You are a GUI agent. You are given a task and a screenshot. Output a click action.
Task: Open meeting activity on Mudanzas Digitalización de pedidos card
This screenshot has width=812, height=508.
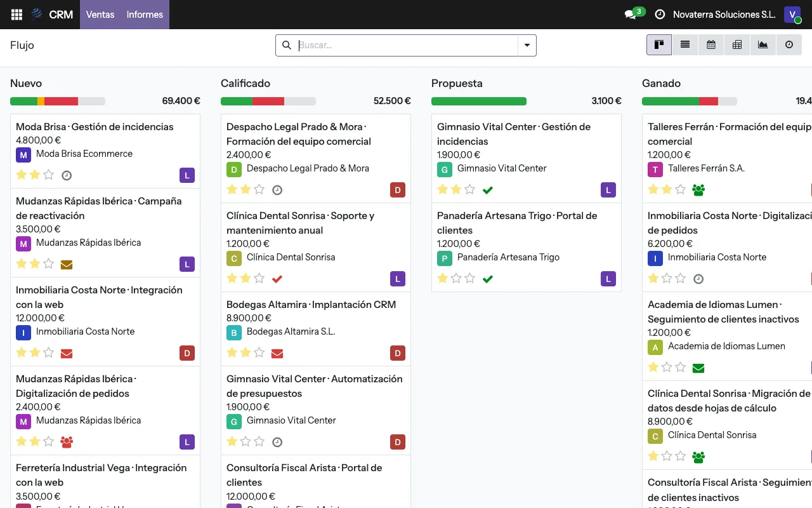tap(67, 442)
